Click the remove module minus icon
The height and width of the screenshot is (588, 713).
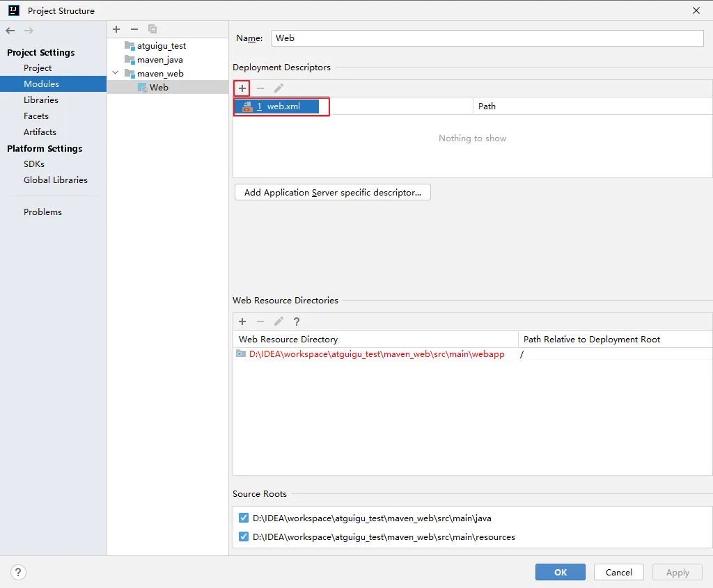pos(134,29)
